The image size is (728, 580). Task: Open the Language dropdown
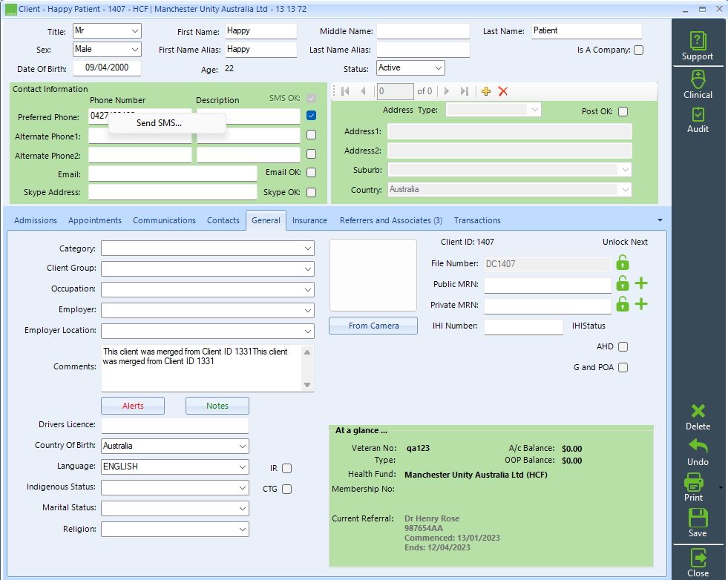tap(243, 467)
